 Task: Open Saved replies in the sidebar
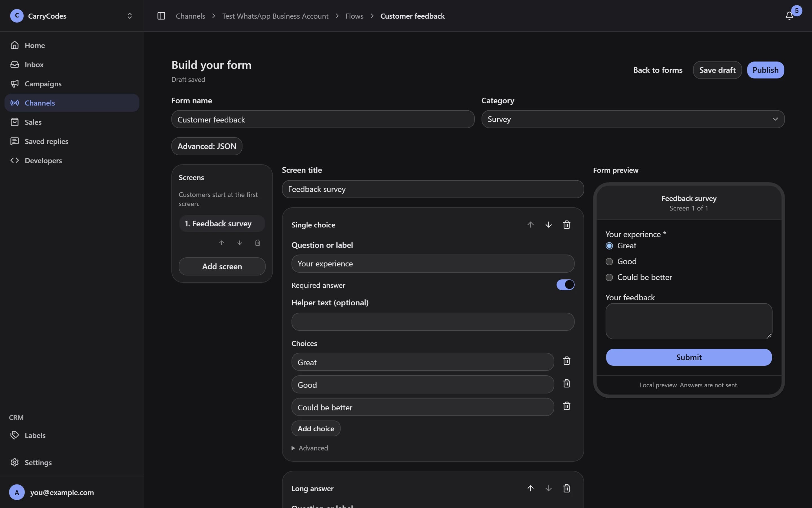tap(72, 141)
